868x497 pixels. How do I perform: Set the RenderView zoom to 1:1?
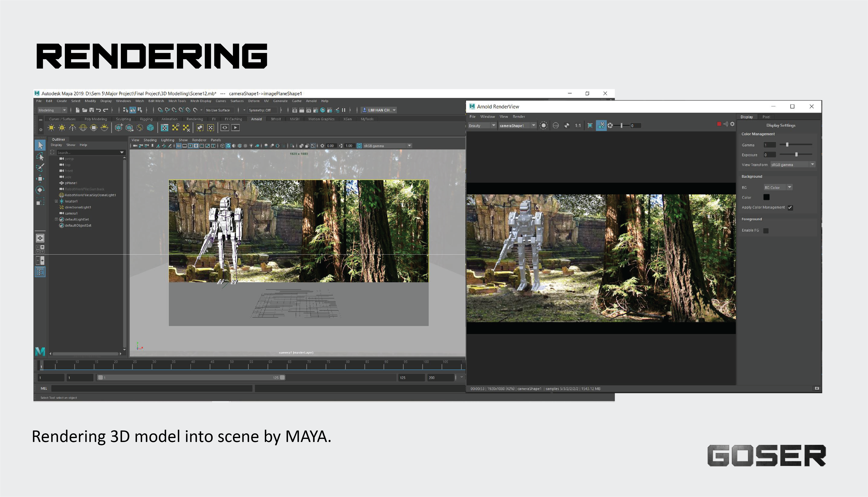tap(578, 126)
